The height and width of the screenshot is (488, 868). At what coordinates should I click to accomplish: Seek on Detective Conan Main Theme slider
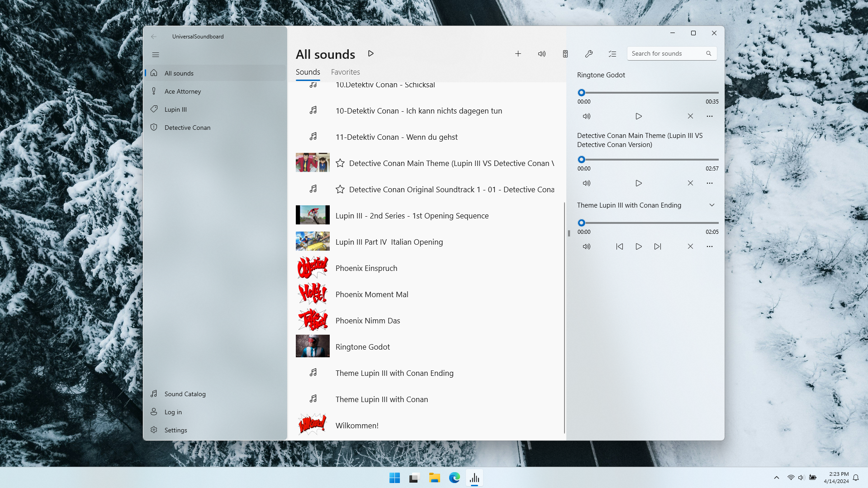click(648, 160)
